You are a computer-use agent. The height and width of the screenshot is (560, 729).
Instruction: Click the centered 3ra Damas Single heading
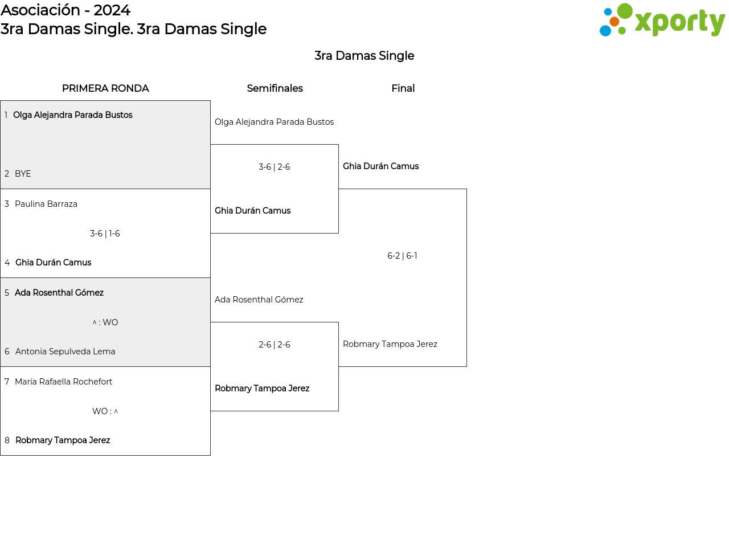pos(364,56)
